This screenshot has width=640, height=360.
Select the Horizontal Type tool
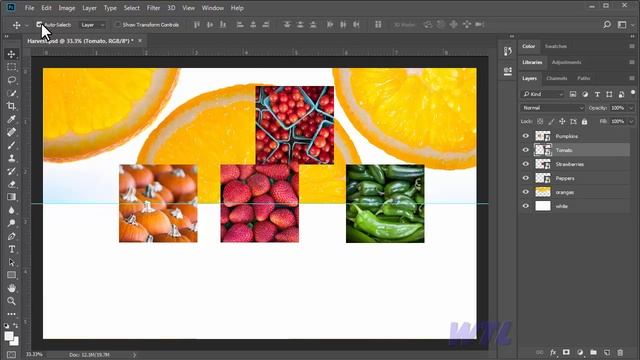click(11, 249)
